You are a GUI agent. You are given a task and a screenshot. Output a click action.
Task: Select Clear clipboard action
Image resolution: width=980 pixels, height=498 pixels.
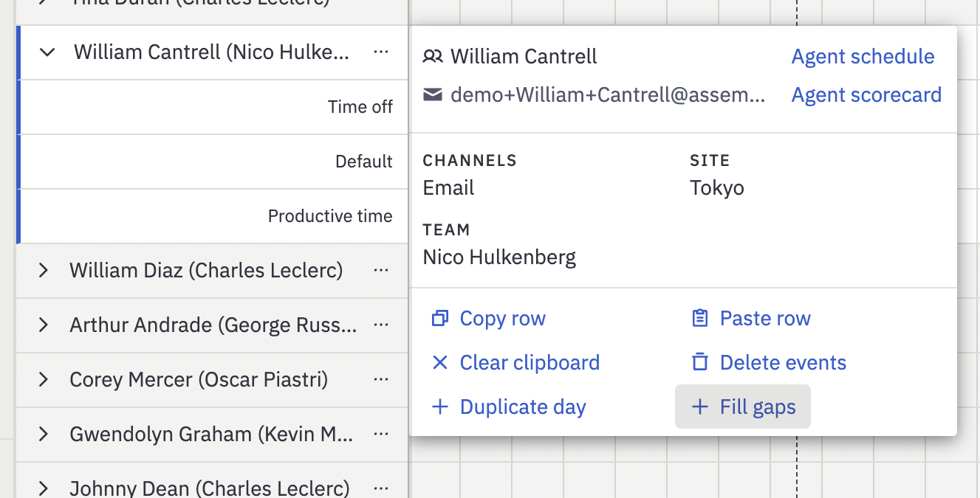(515, 363)
